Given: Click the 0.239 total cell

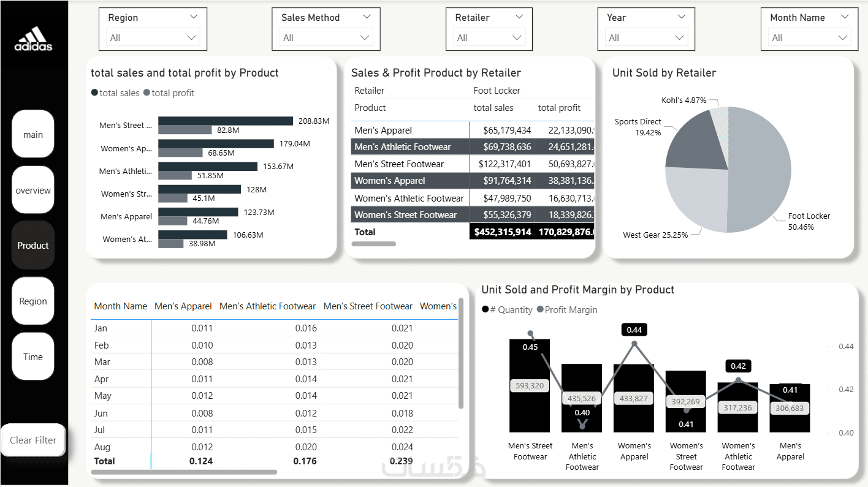Looking at the screenshot, I should [x=401, y=461].
